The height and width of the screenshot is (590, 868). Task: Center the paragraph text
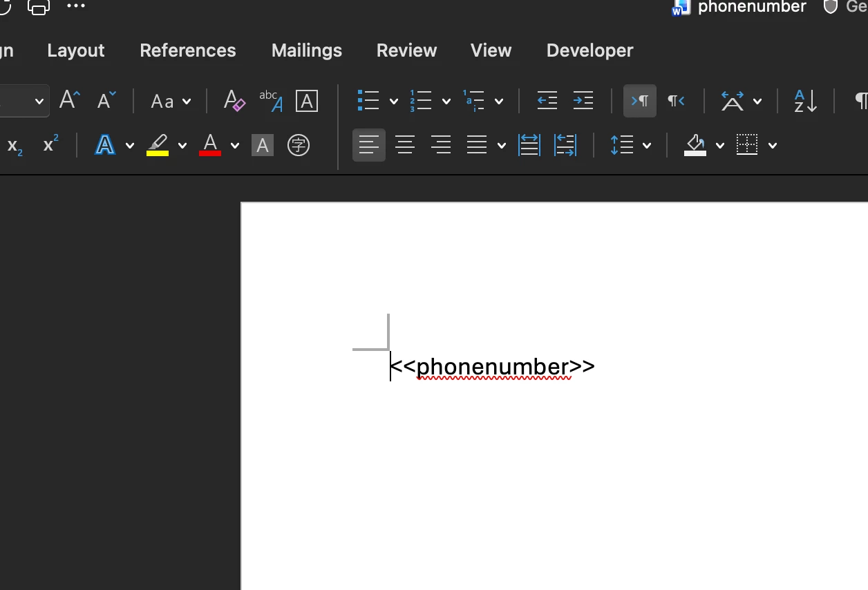click(x=405, y=145)
